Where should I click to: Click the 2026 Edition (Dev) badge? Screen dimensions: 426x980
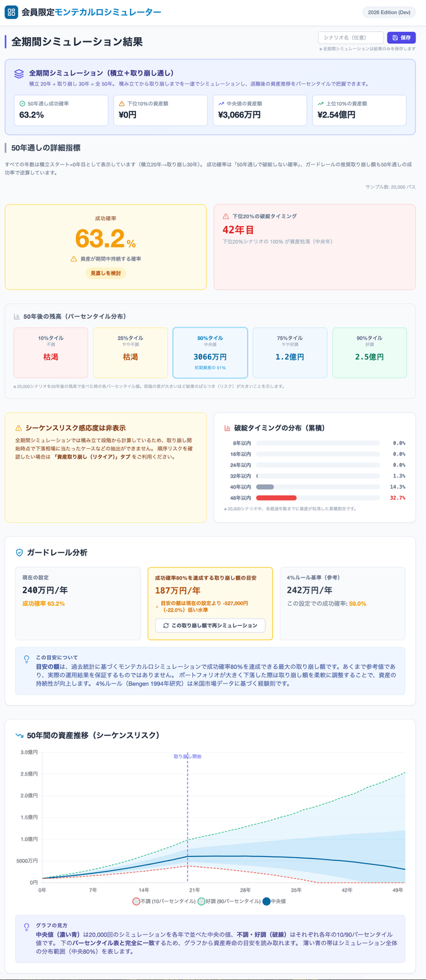[389, 12]
